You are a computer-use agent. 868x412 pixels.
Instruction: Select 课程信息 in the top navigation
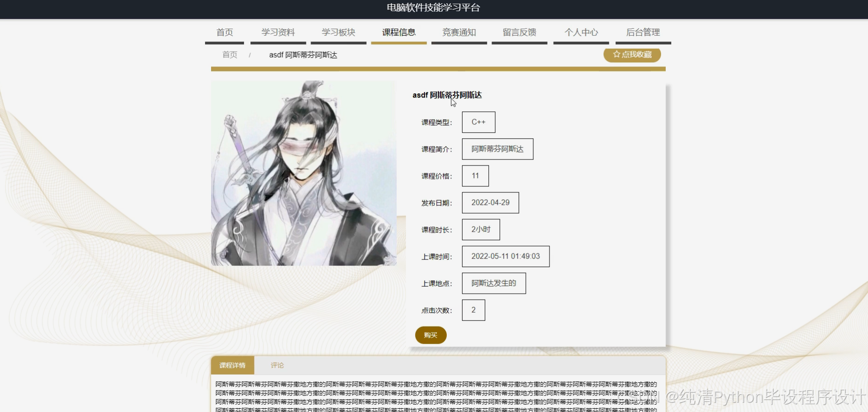click(399, 32)
